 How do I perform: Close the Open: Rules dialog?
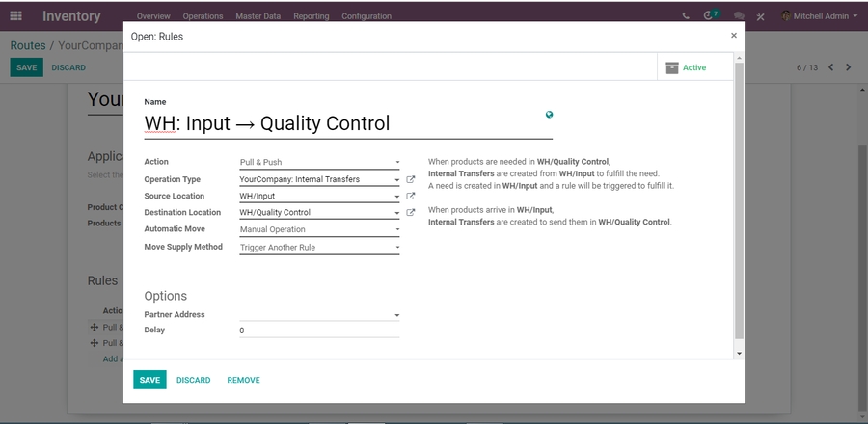click(x=733, y=36)
